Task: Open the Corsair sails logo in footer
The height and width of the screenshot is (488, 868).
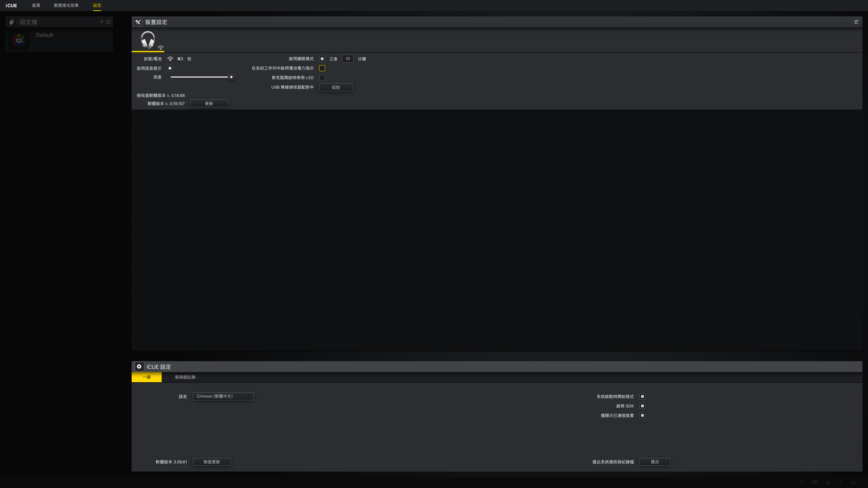Action: tap(854, 483)
